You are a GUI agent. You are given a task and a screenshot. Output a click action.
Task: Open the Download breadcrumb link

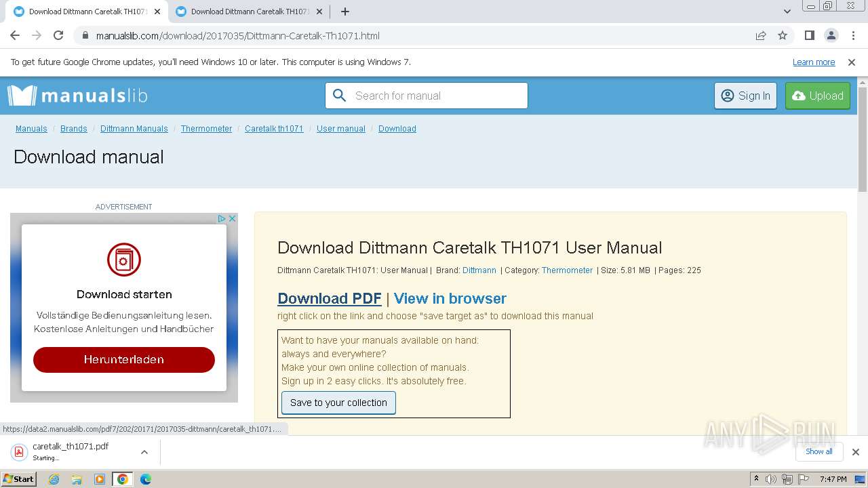pos(397,129)
